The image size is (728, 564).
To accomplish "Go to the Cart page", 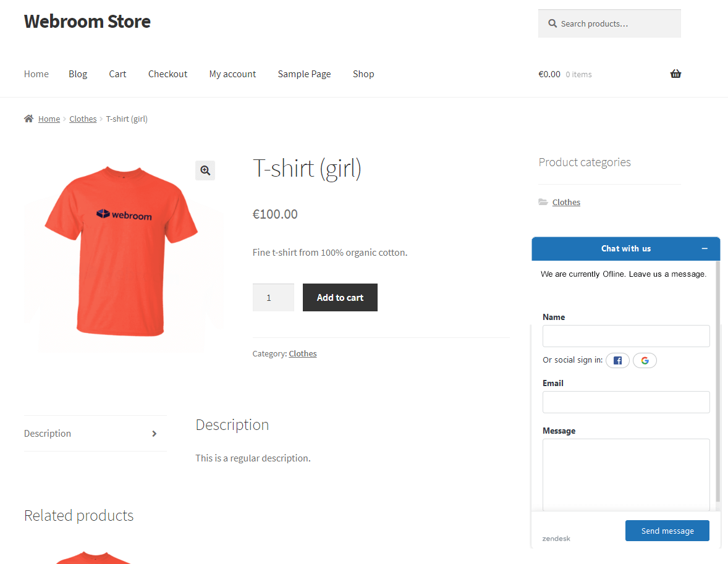I will click(117, 74).
